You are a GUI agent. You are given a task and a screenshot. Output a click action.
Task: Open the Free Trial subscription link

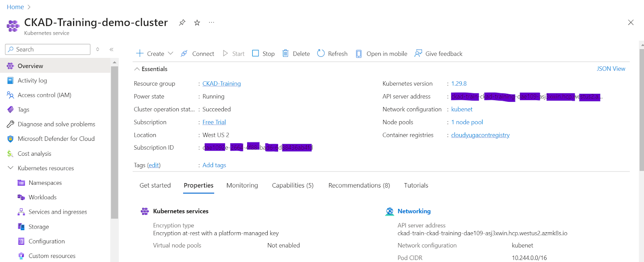[214, 122]
